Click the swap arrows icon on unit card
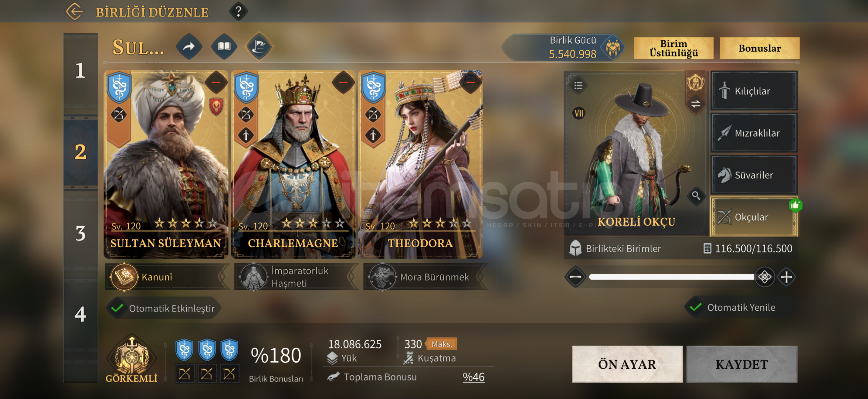This screenshot has height=399, width=868. click(x=696, y=104)
